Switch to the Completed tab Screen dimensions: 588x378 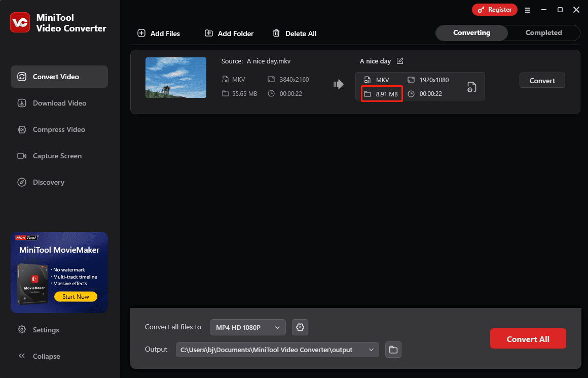(x=543, y=32)
